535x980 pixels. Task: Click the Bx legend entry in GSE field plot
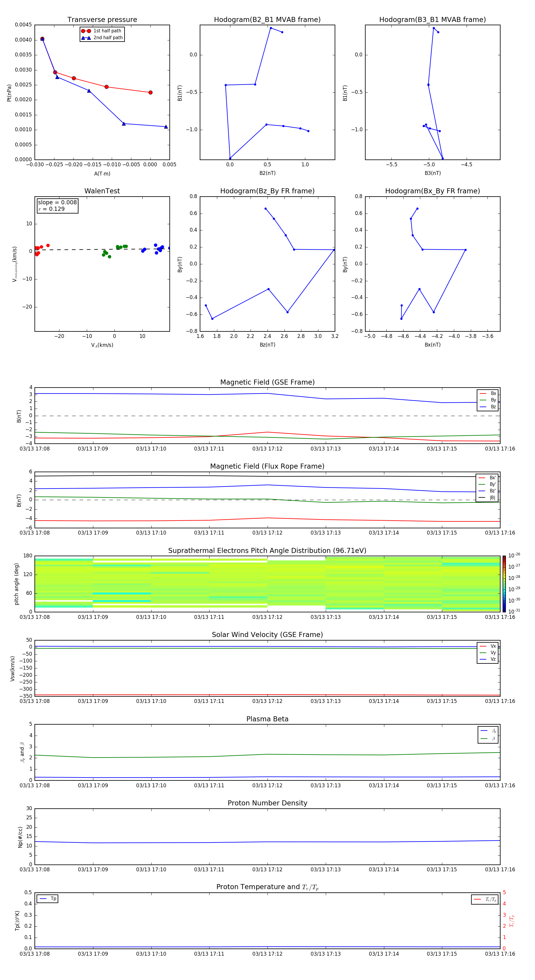488,393
